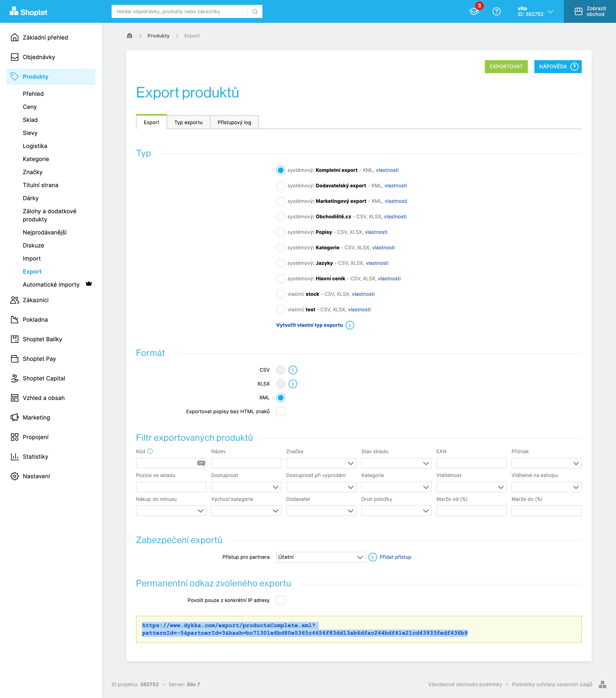Switch to the Typ exportu tab
Image resolution: width=616 pixels, height=698 pixels.
(188, 122)
